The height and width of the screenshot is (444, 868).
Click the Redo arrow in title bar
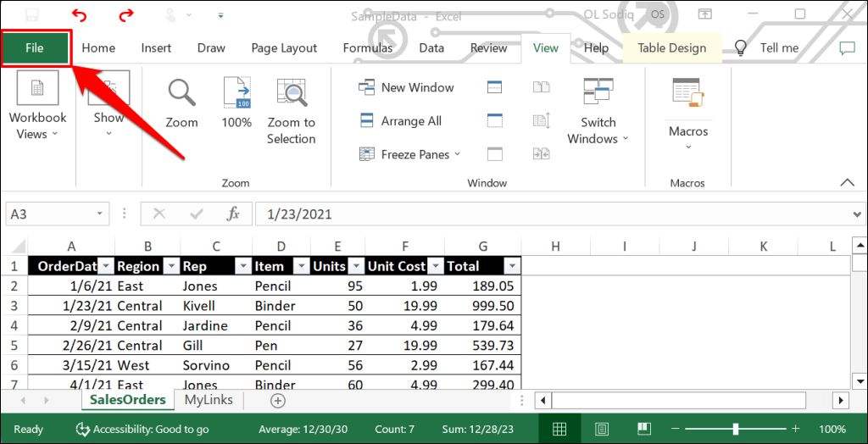tap(126, 14)
